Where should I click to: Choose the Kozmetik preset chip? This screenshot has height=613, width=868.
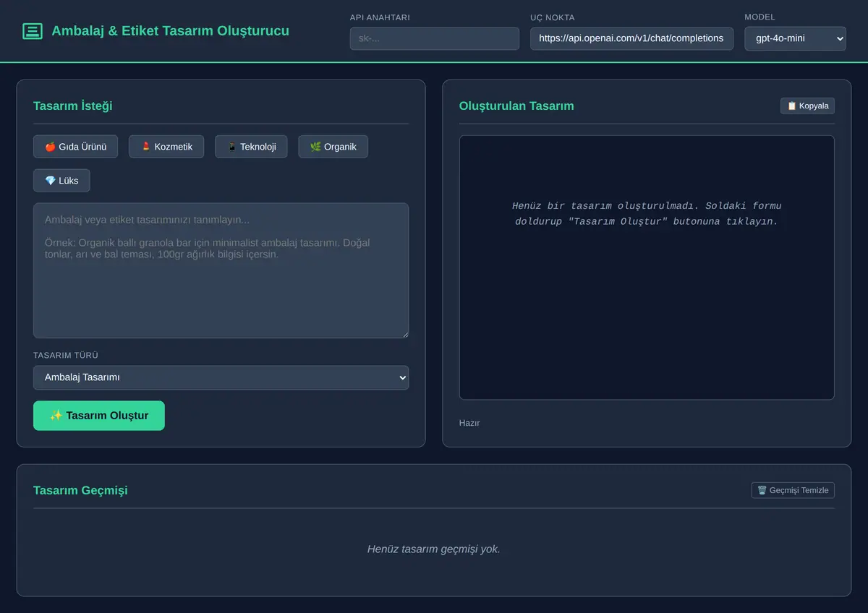(x=166, y=147)
